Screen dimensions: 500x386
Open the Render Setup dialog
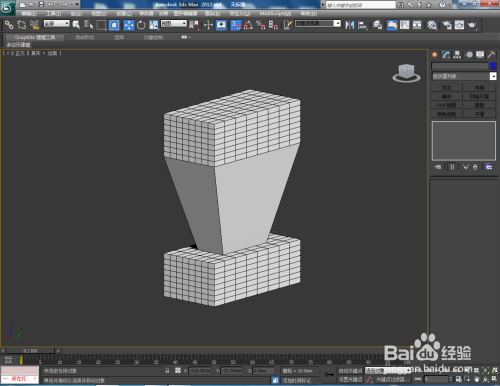coord(447,25)
